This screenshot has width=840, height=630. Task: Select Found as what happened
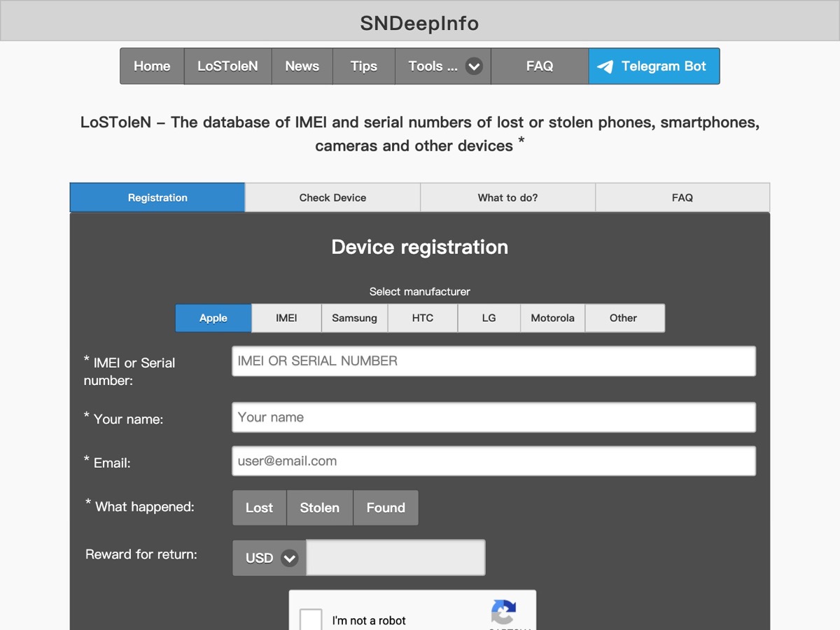pos(386,507)
